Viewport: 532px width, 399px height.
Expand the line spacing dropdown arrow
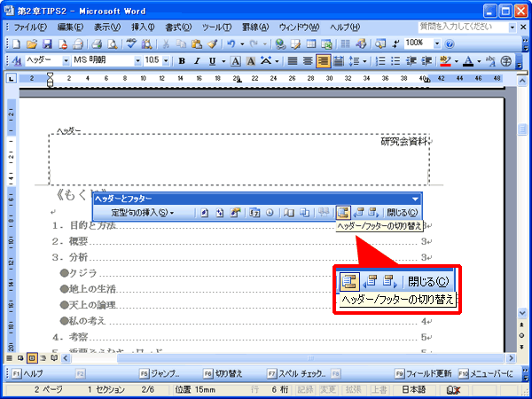tap(364, 61)
